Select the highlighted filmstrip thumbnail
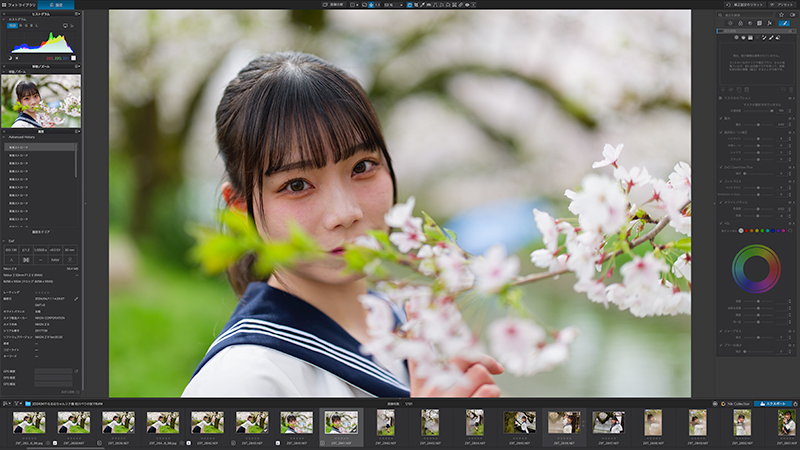 pyautogui.click(x=341, y=427)
